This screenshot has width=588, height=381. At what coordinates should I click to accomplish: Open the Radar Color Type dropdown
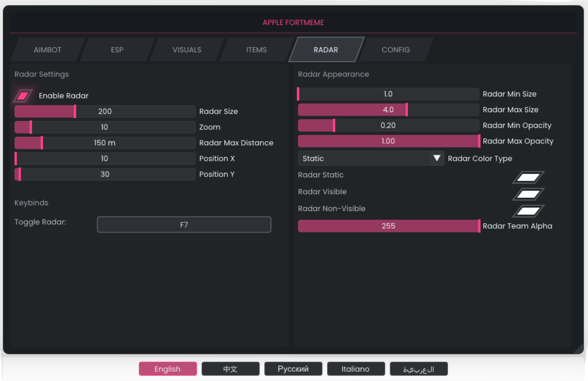point(371,159)
